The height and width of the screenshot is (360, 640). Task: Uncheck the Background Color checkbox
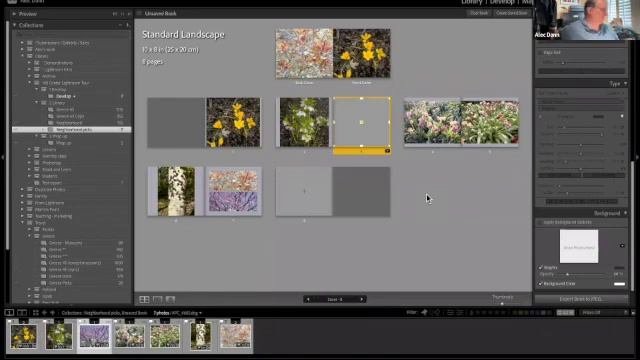tap(540, 283)
